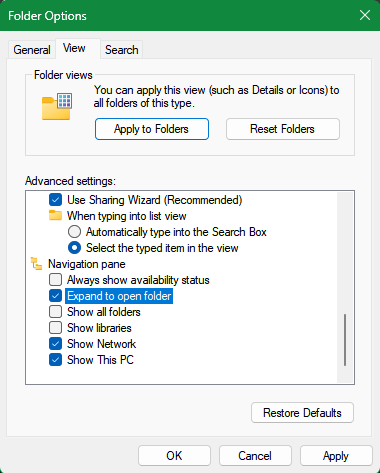The image size is (380, 473).
Task: Select 'Select the typed item in the view' radio
Action: (x=74, y=248)
